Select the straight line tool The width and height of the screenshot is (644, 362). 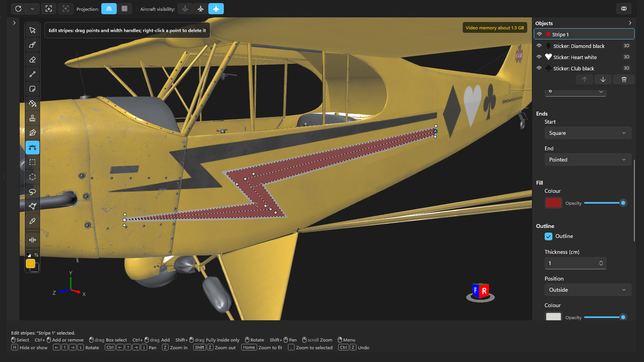[32, 74]
